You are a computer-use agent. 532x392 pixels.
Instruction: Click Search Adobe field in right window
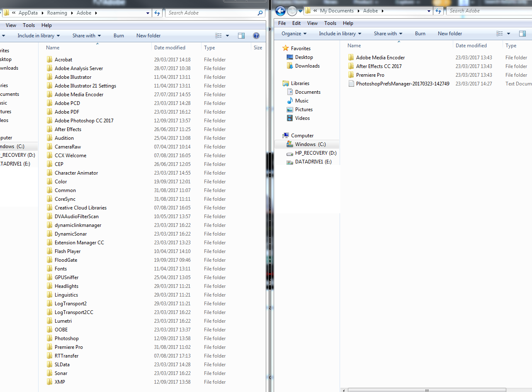(x=489, y=11)
